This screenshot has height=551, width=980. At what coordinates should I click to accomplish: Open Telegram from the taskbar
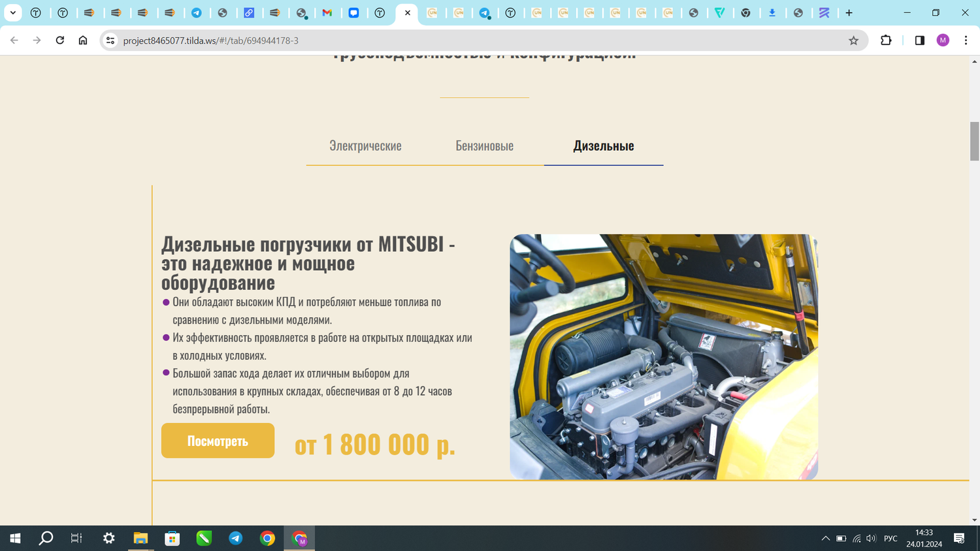236,538
